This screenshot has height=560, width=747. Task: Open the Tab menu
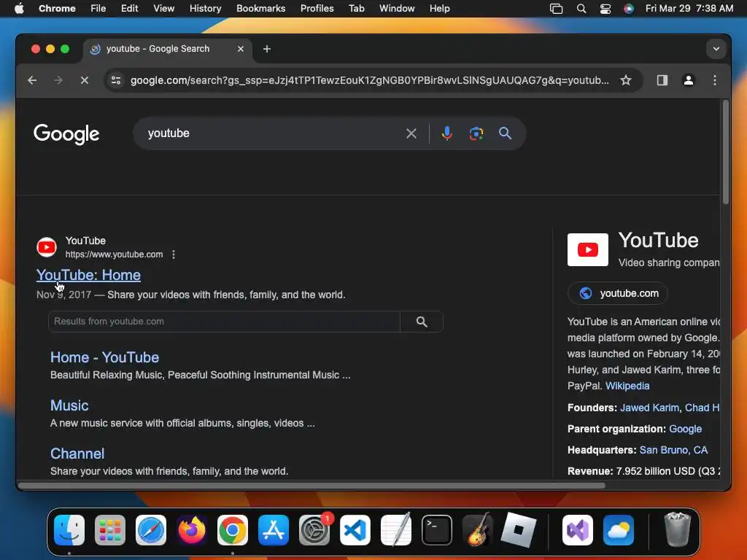[356, 9]
